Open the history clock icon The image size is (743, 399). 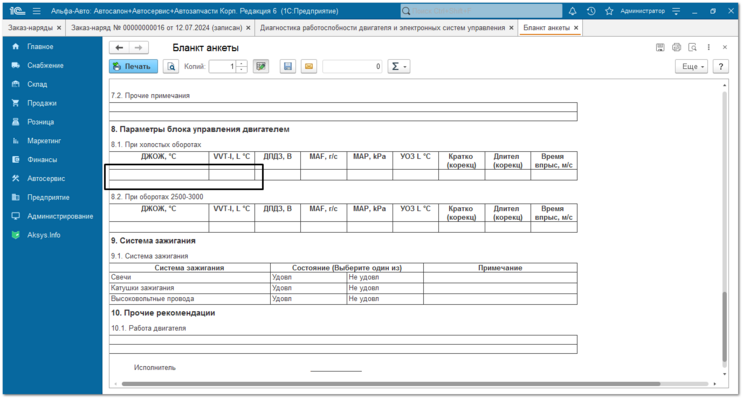pos(590,11)
